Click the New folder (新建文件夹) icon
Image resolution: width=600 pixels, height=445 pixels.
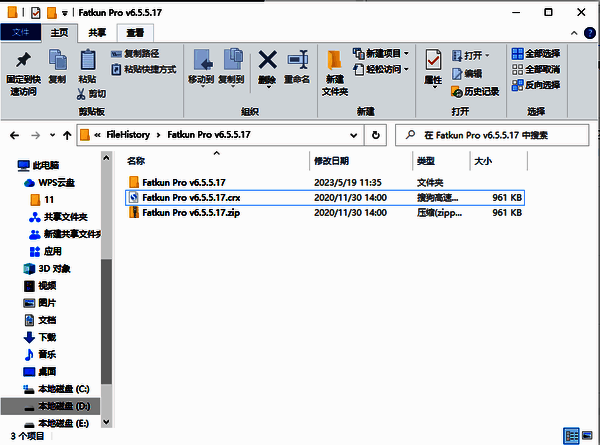tap(336, 66)
